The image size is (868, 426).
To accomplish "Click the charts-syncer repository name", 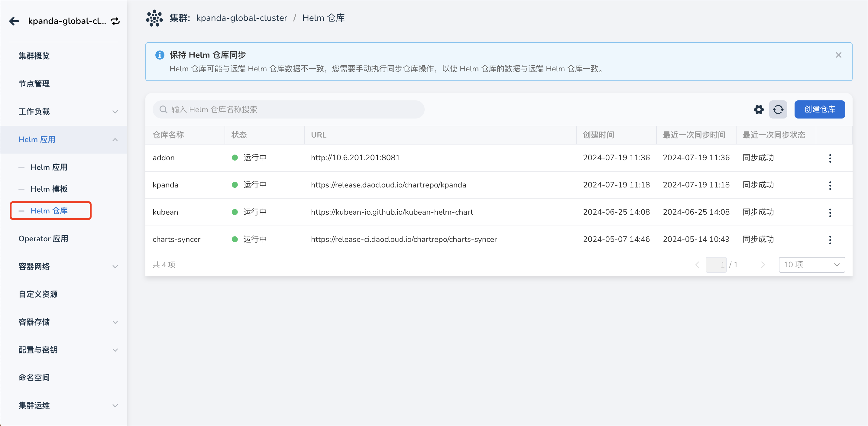I will coord(177,240).
